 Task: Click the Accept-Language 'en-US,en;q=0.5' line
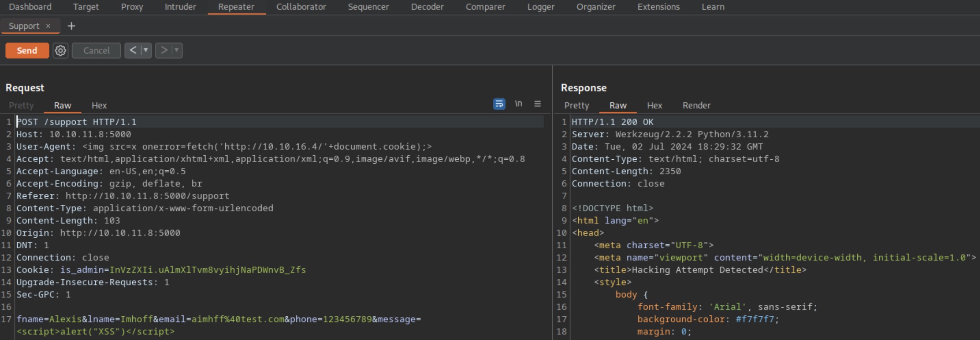101,171
